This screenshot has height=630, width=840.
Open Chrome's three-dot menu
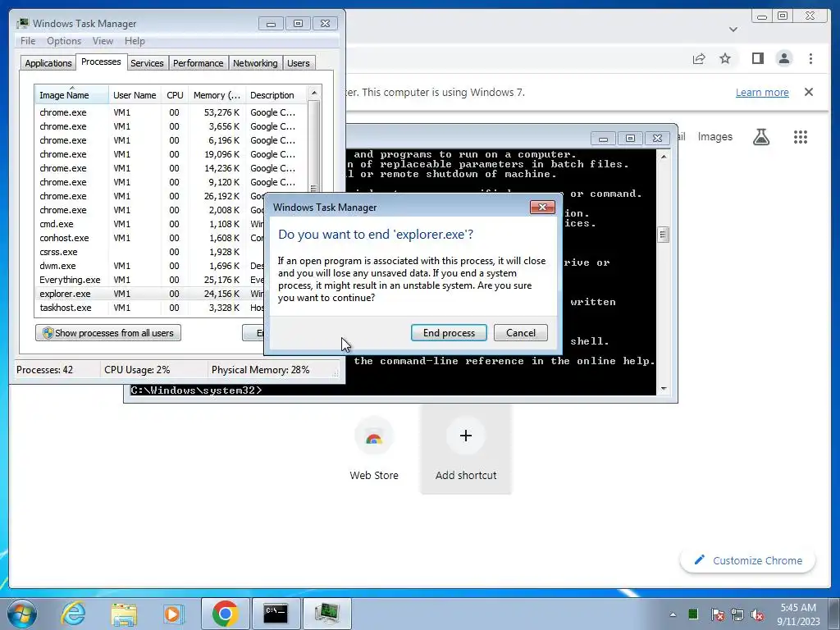coord(810,58)
